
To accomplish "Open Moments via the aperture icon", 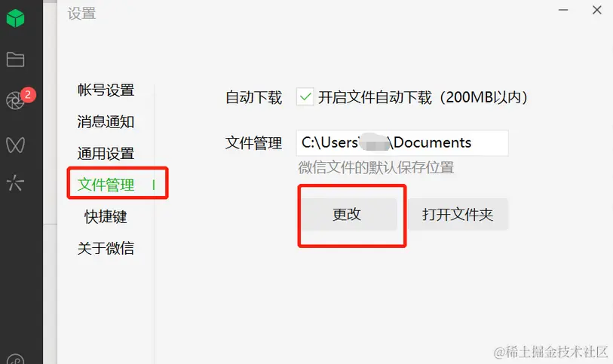I will tap(15, 101).
